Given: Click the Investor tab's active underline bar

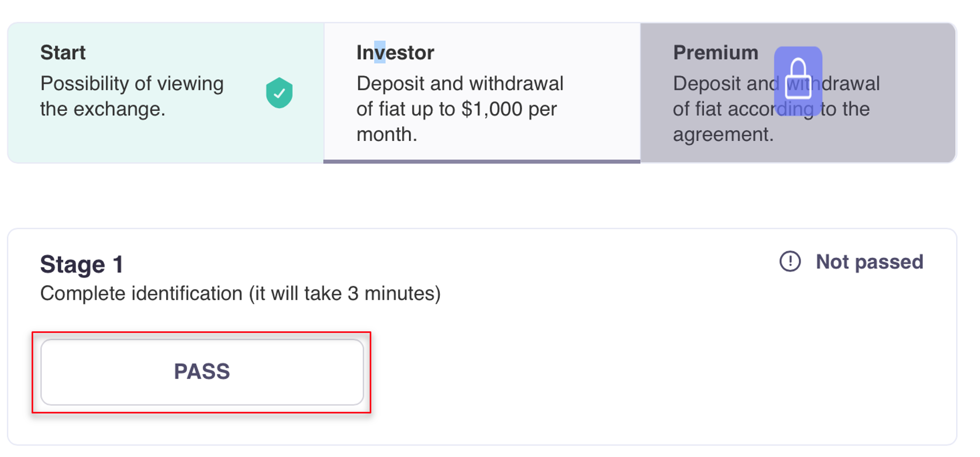Looking at the screenshot, I should click(482, 161).
